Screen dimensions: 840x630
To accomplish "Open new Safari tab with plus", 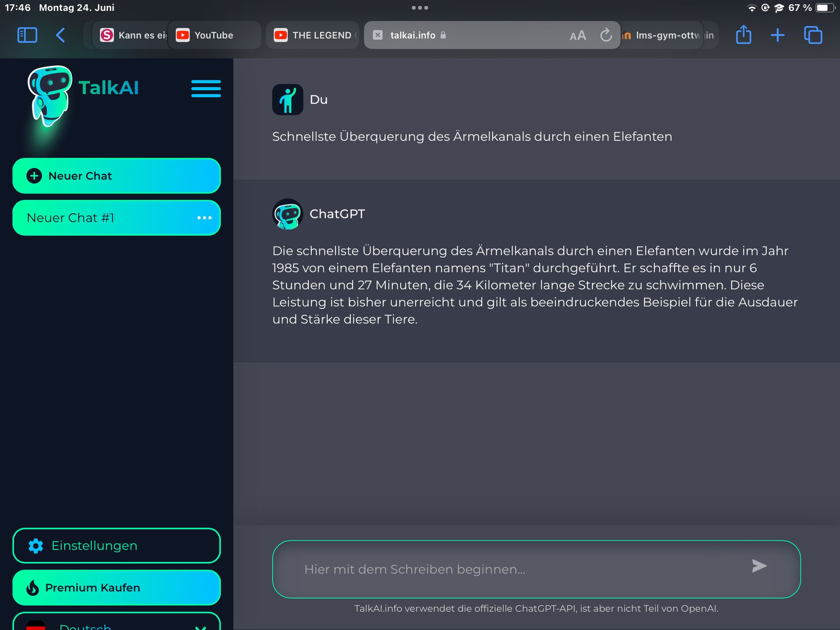I will pyautogui.click(x=777, y=35).
